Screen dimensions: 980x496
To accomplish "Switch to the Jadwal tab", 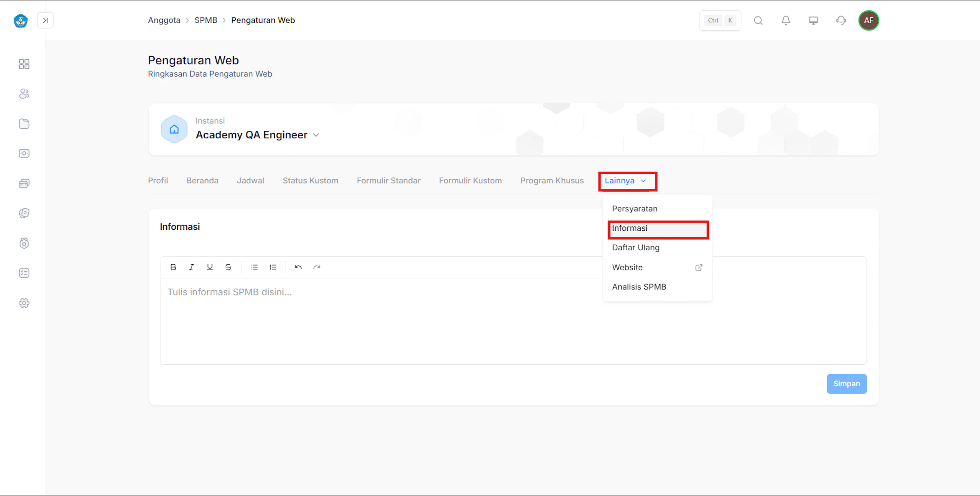I will click(250, 181).
